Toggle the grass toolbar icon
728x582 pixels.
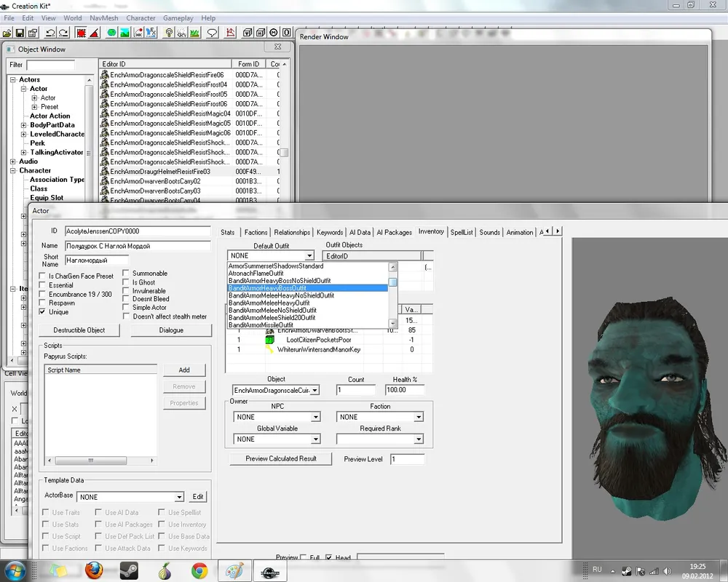pos(195,33)
